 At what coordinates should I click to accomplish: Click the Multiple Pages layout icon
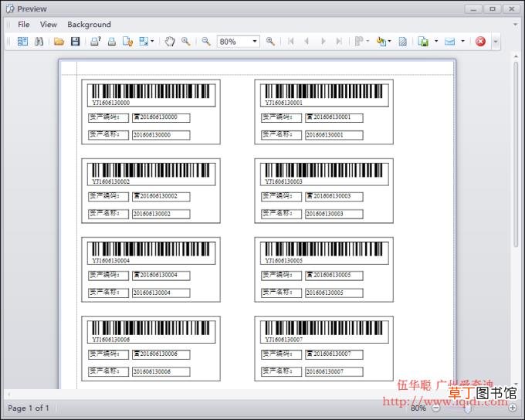click(359, 42)
